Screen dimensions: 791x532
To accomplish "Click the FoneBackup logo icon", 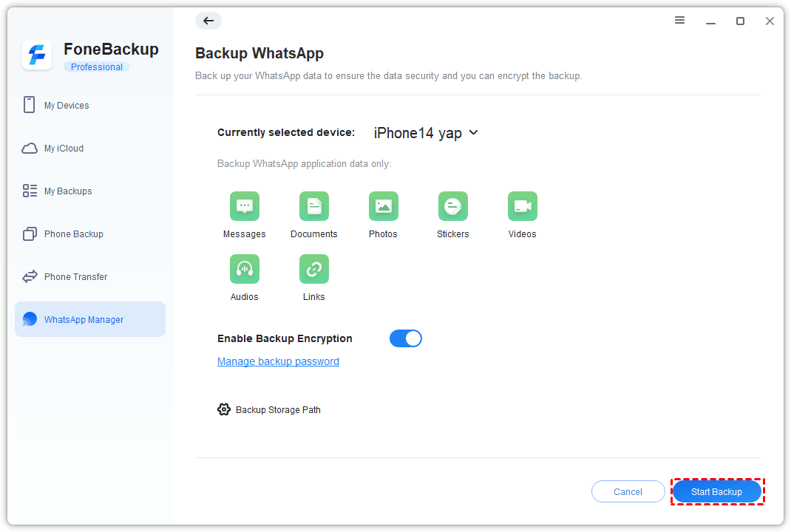I will pos(37,55).
